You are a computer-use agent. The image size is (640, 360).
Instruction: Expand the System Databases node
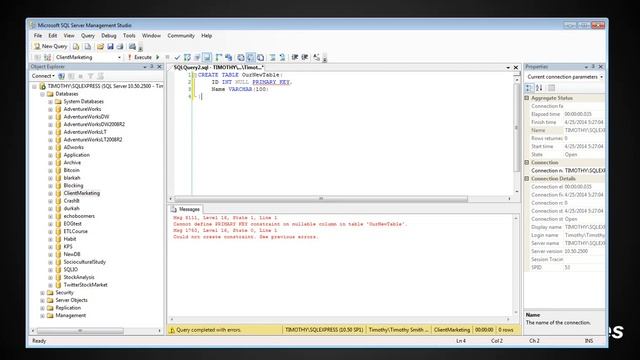(50, 102)
